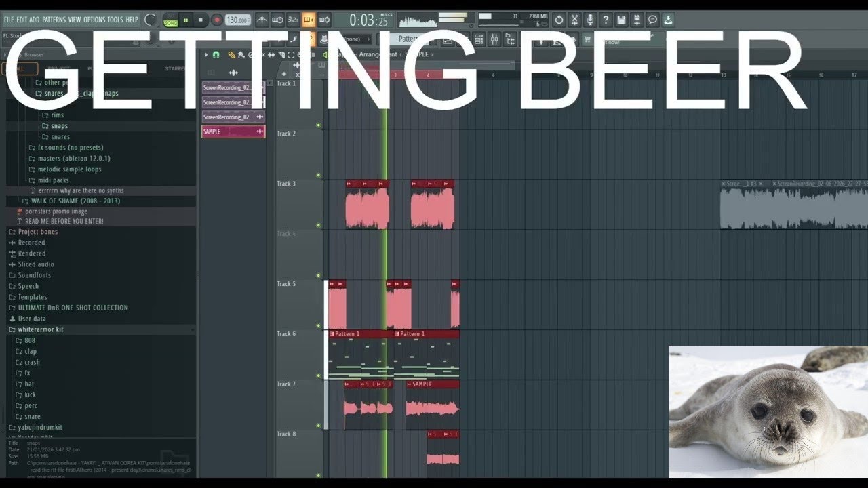Mute Track 4 using its green dot

click(x=319, y=276)
